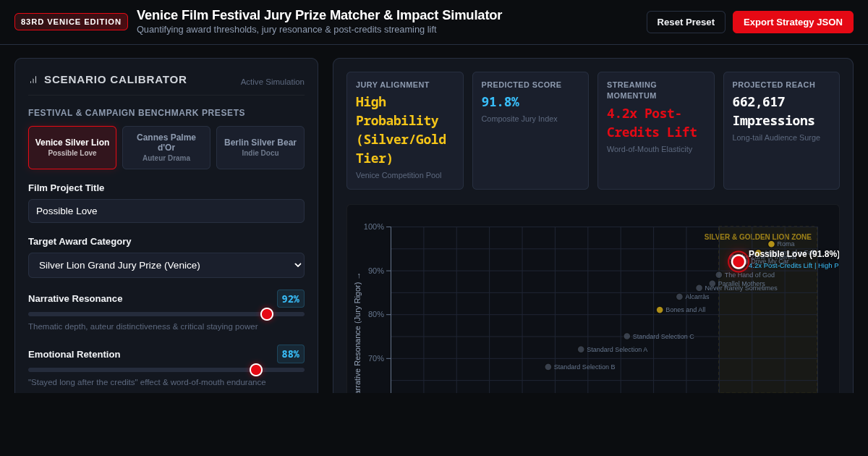Click the 70% y-axis tick label
The width and height of the screenshot is (868, 456).
point(376,358)
